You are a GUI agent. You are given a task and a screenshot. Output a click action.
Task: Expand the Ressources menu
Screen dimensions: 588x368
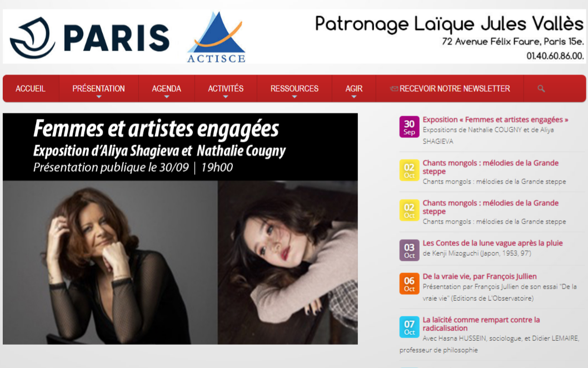(x=295, y=89)
